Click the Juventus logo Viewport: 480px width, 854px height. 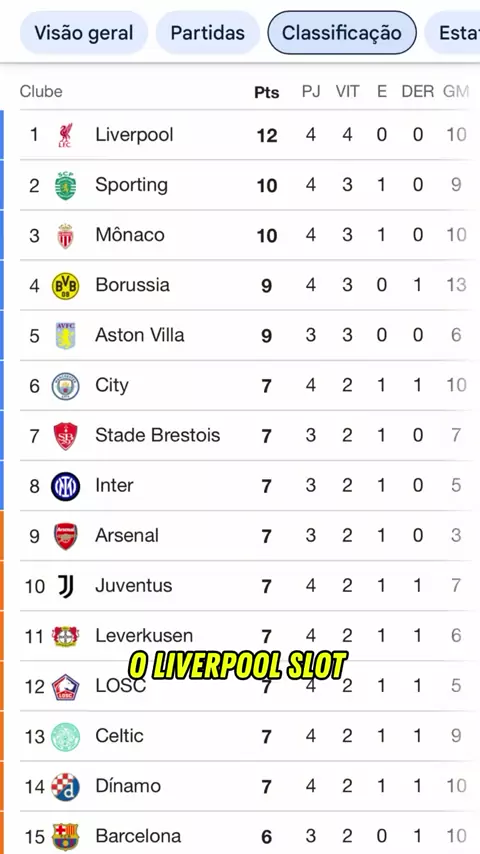click(65, 586)
